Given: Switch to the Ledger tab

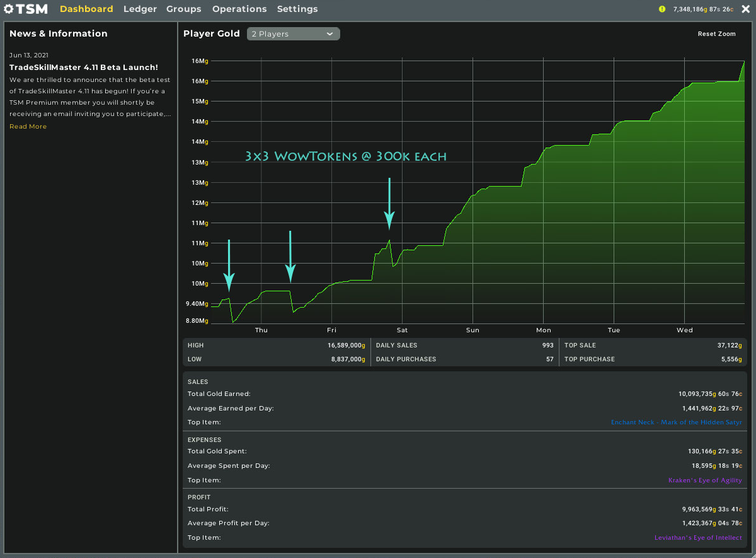Looking at the screenshot, I should pyautogui.click(x=140, y=9).
